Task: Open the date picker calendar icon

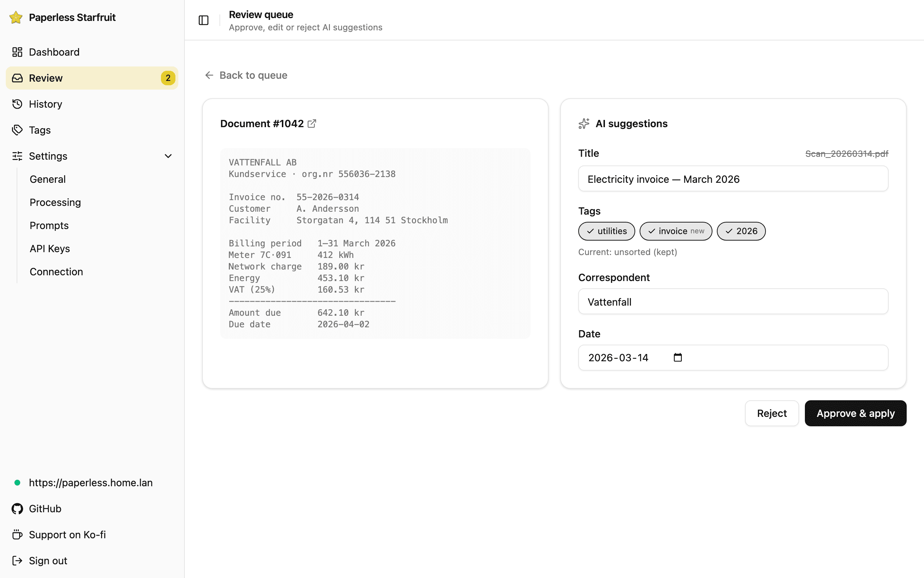Action: (678, 357)
